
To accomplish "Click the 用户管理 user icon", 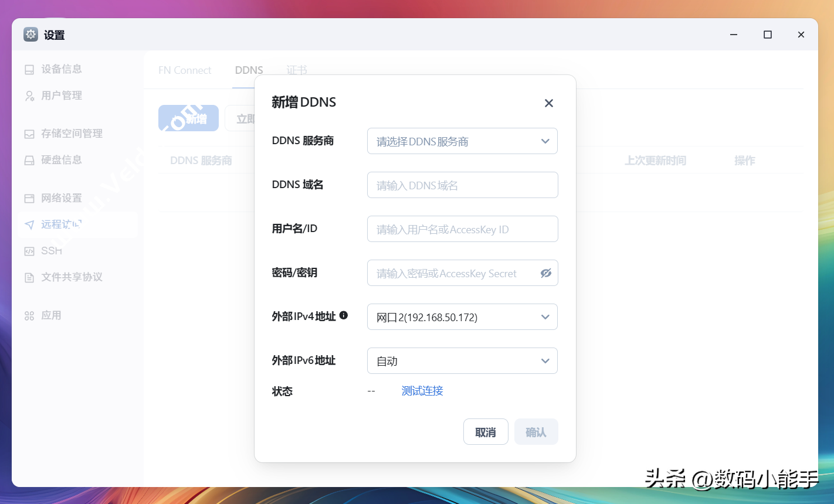I will point(29,96).
